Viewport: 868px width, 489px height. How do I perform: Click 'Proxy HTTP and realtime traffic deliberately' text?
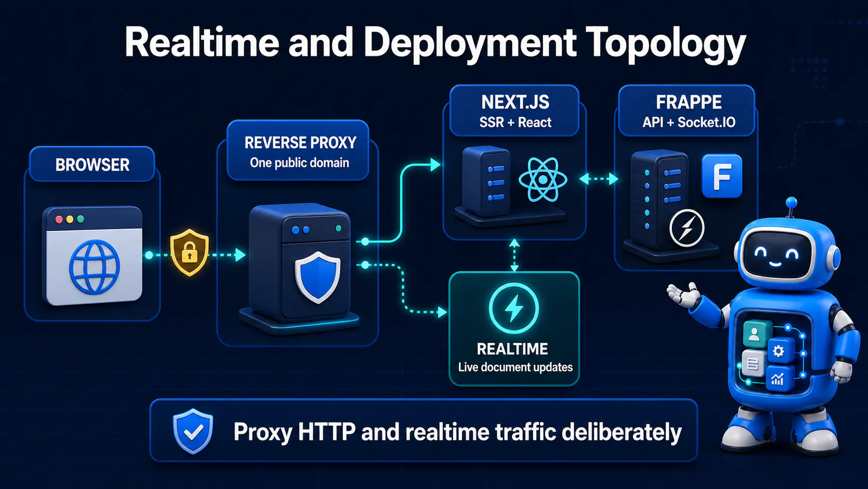tap(457, 432)
